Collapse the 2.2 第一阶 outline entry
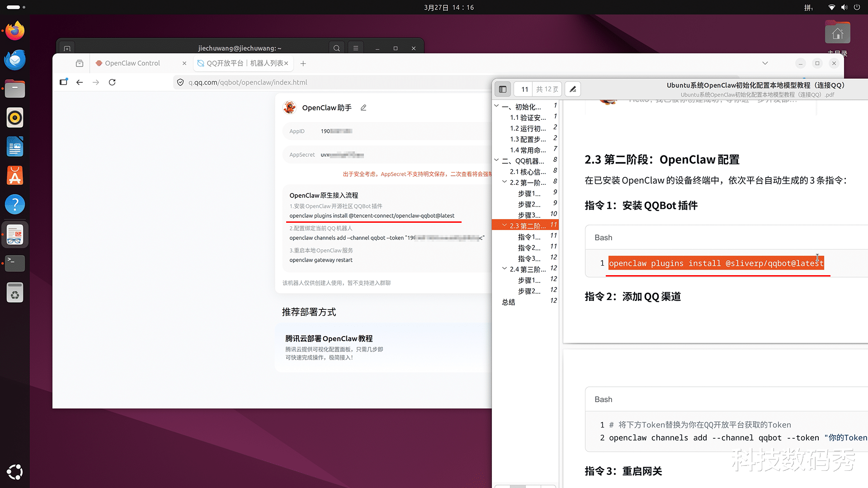The height and width of the screenshot is (488, 868). [505, 182]
